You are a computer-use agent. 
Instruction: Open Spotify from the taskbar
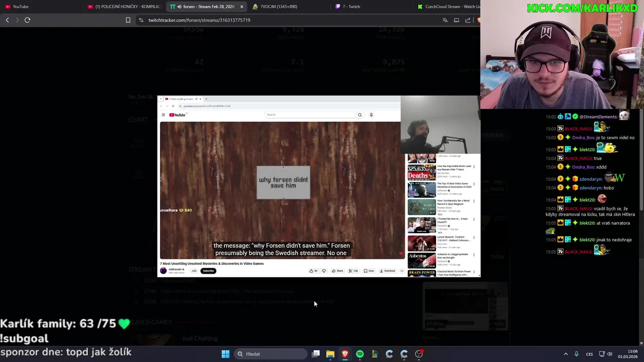click(x=360, y=354)
